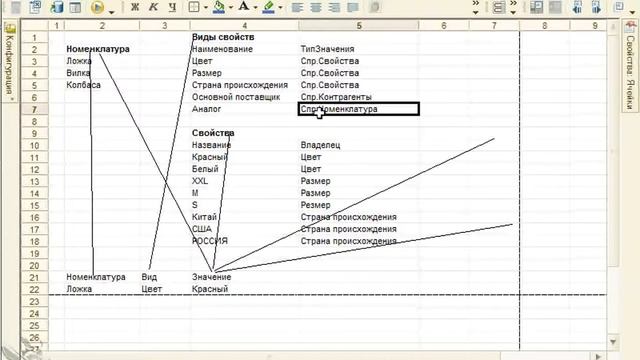Expand the first toolbar overflow chevron
The width and height of the screenshot is (640, 360).
[476, 7]
